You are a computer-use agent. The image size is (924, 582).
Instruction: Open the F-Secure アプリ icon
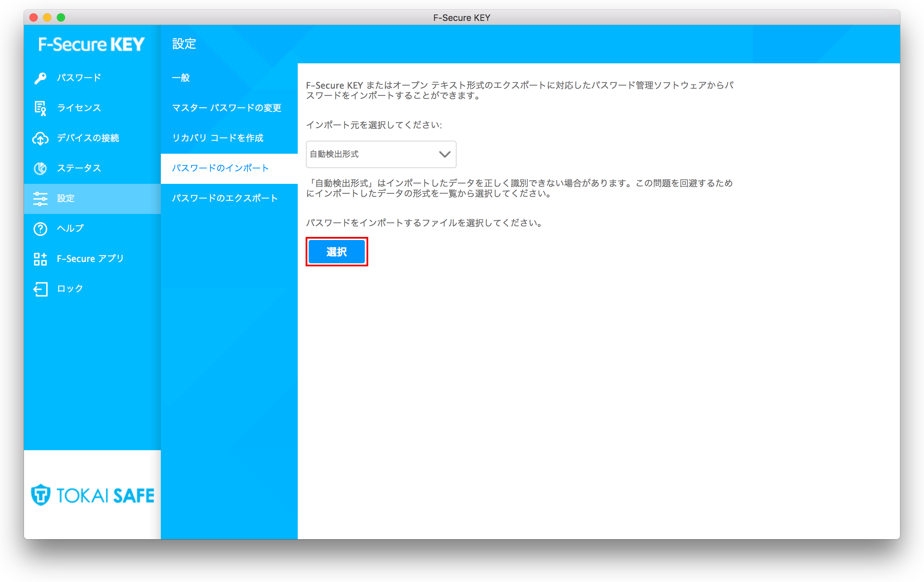click(x=40, y=259)
